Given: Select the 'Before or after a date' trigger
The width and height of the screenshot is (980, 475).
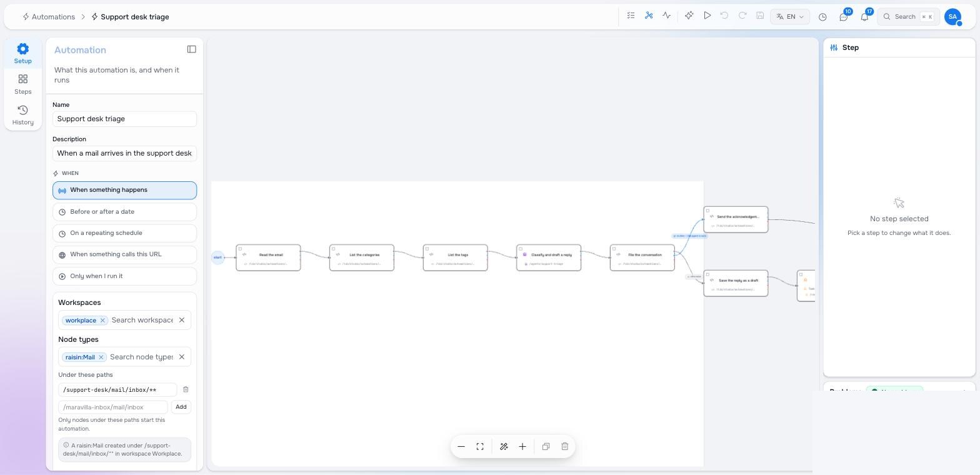Looking at the screenshot, I should pos(124,212).
